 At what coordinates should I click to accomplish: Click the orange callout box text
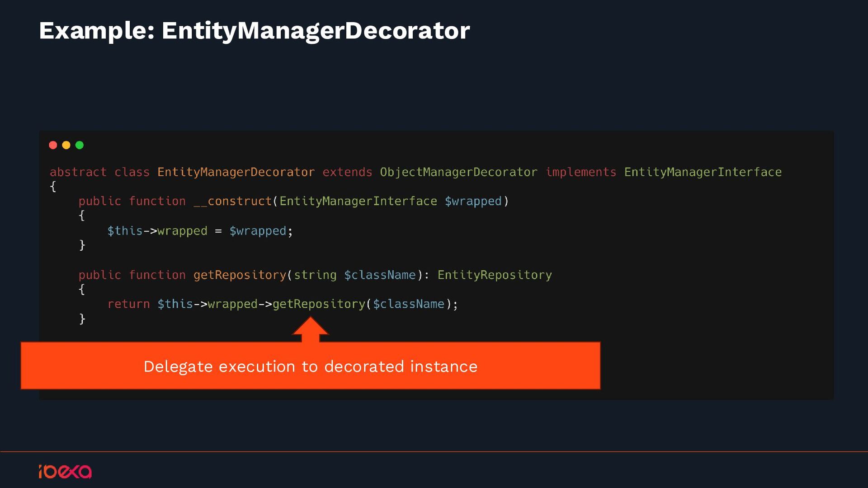click(x=310, y=366)
